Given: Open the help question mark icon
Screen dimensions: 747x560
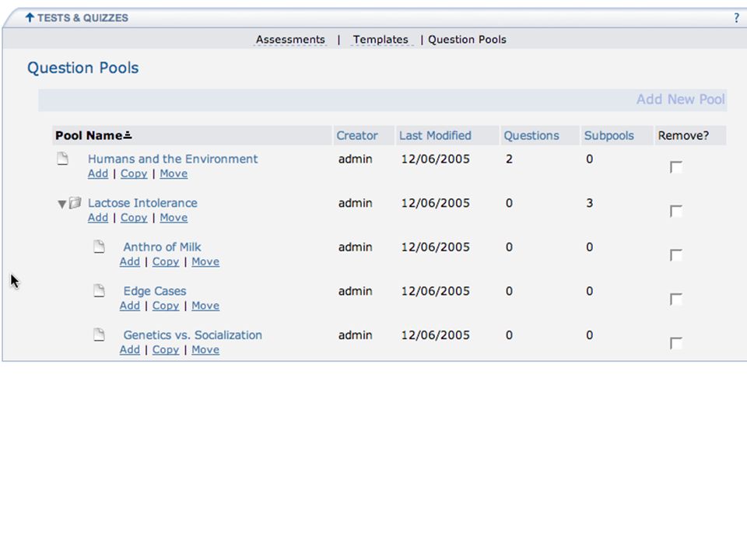Looking at the screenshot, I should click(737, 18).
